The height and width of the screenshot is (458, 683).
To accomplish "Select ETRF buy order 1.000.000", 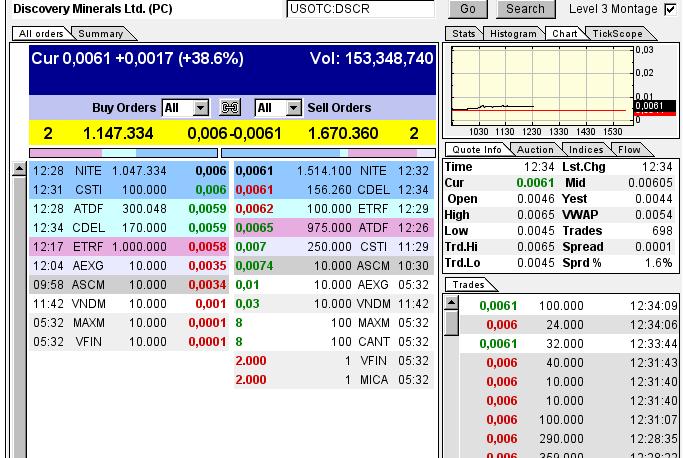I will (129, 247).
